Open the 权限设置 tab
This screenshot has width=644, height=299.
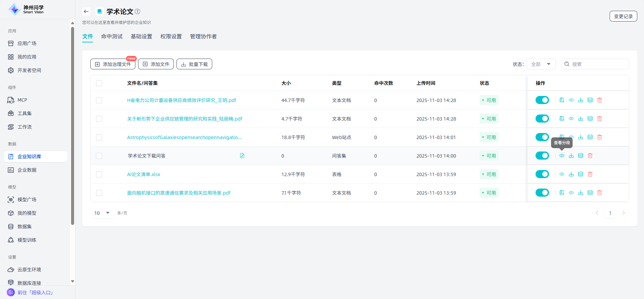point(171,36)
